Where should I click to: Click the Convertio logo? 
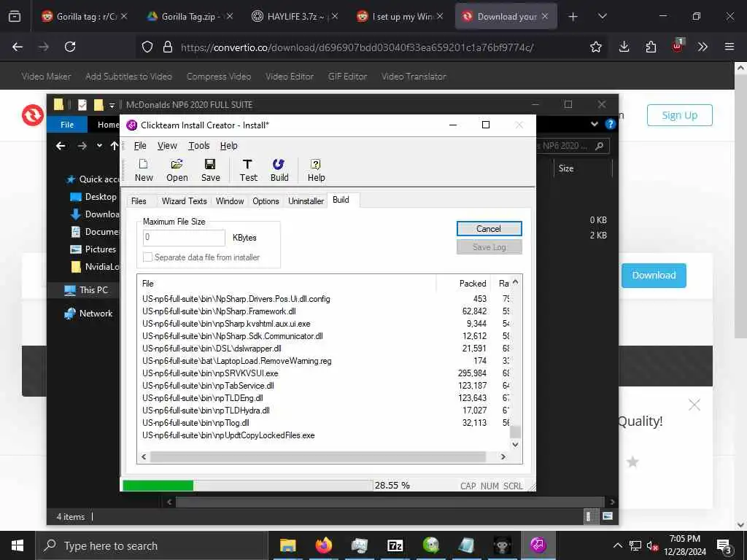point(32,115)
